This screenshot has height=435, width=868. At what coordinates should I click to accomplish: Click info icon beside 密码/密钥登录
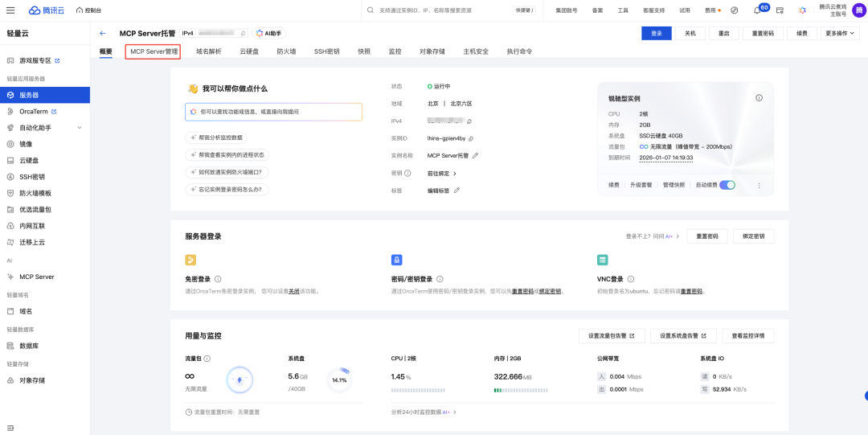440,279
